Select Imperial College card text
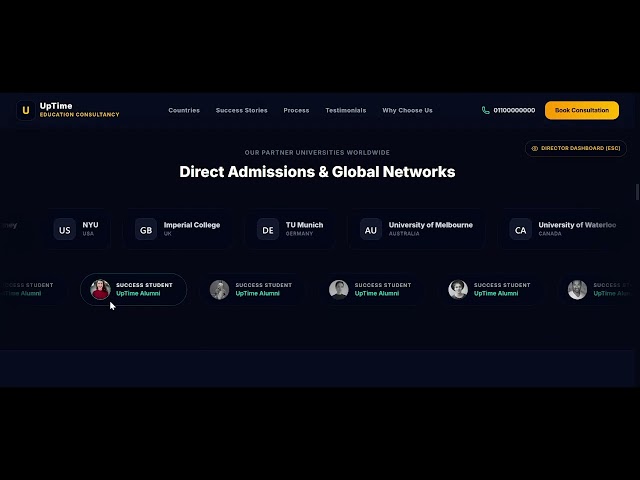Screen dimensions: 640x480 (192, 225)
